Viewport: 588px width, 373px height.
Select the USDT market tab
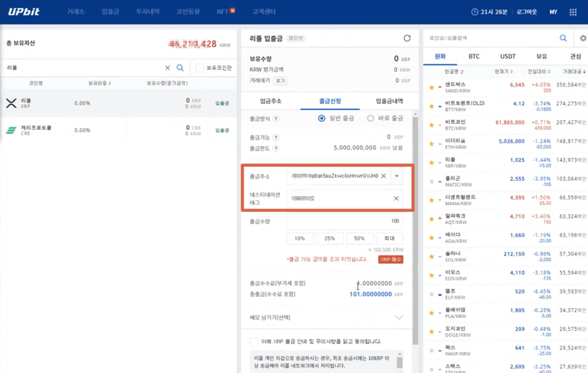coord(508,56)
